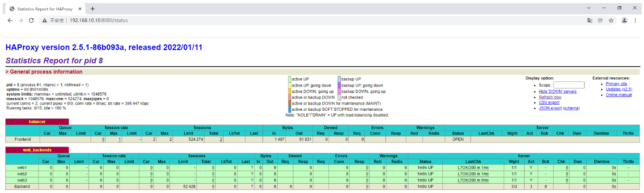This screenshot has width=644, height=193.
Task: Open the schema link
Action: [572, 108]
